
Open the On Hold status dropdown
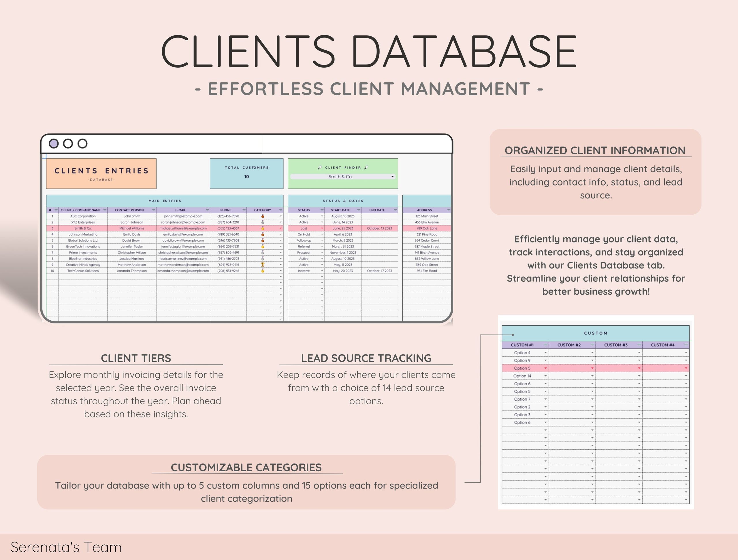pos(322,234)
